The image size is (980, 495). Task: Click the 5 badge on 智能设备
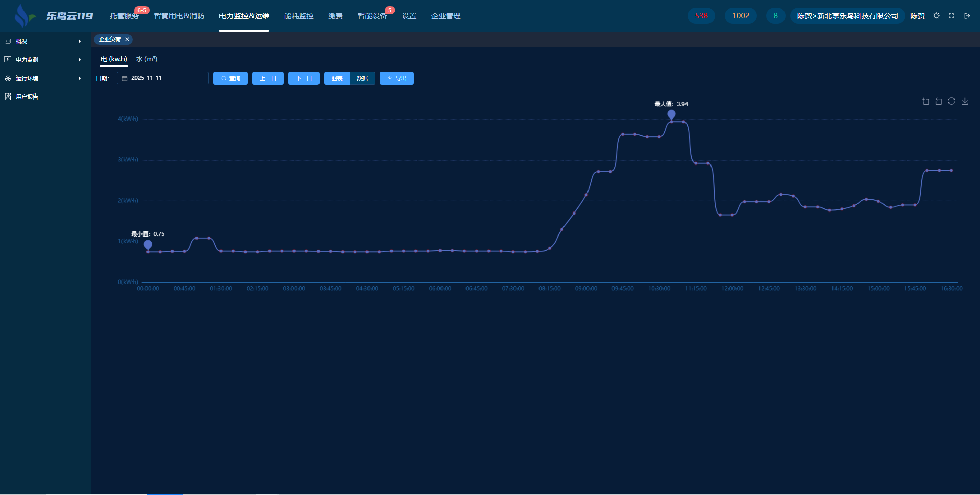(x=390, y=10)
